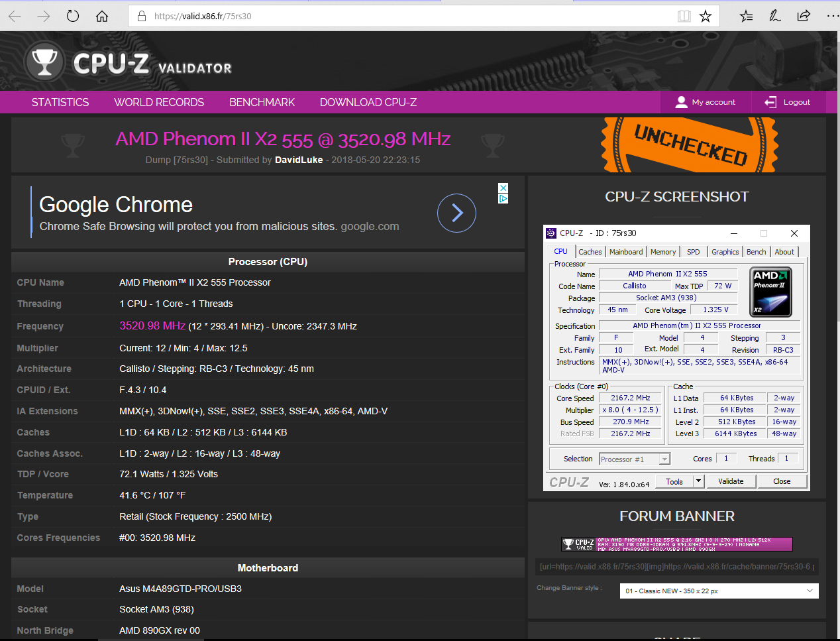Open the browser home page icon
The height and width of the screenshot is (641, 840).
(x=102, y=16)
